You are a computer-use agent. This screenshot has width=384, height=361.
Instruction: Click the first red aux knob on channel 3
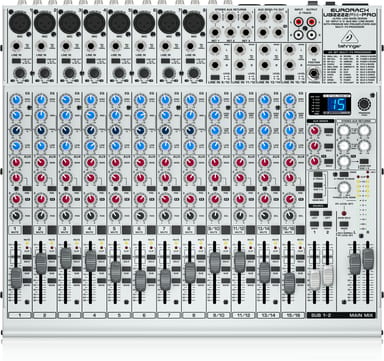66,162
